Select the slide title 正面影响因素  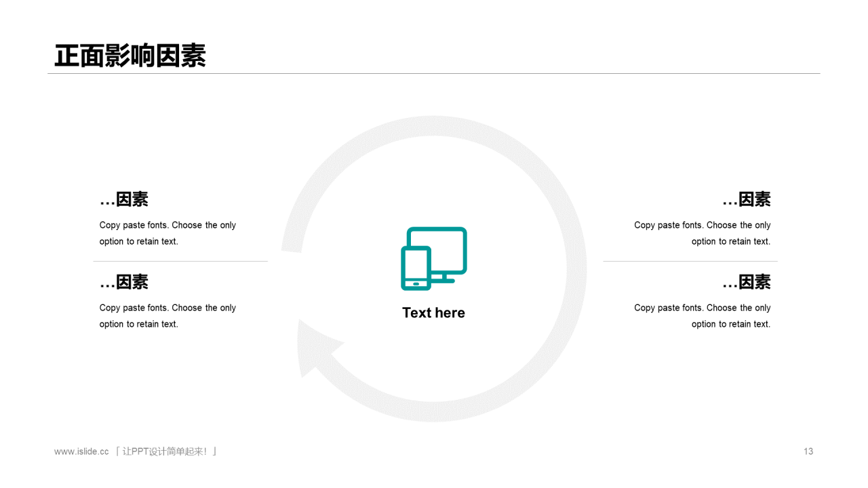point(130,56)
